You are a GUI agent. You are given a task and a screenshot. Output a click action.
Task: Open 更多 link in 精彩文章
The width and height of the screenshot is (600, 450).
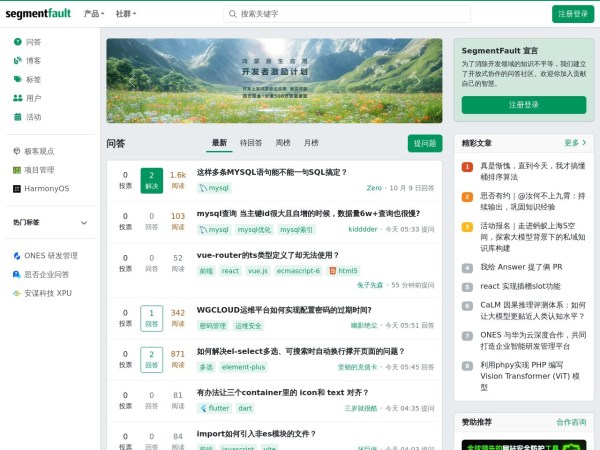tap(575, 143)
